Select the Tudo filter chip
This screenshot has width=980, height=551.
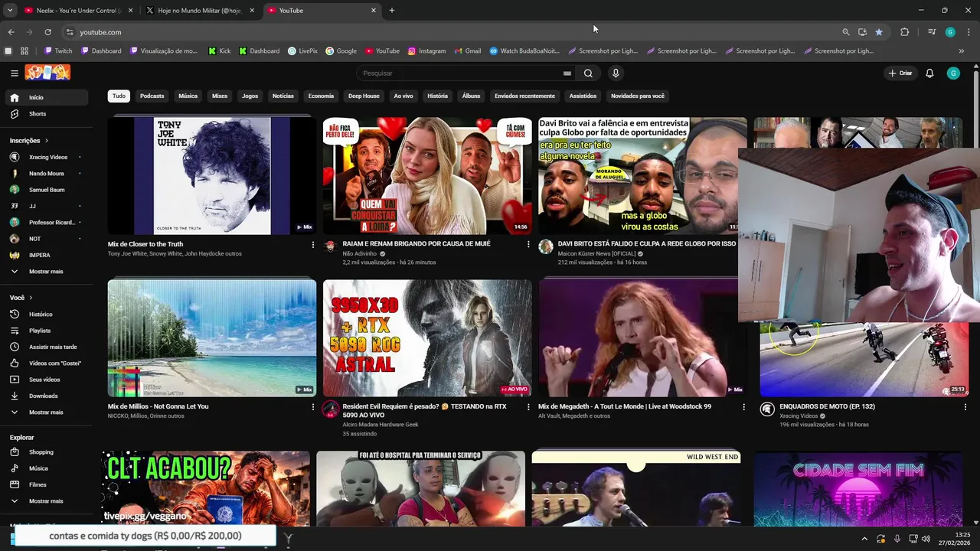(119, 96)
